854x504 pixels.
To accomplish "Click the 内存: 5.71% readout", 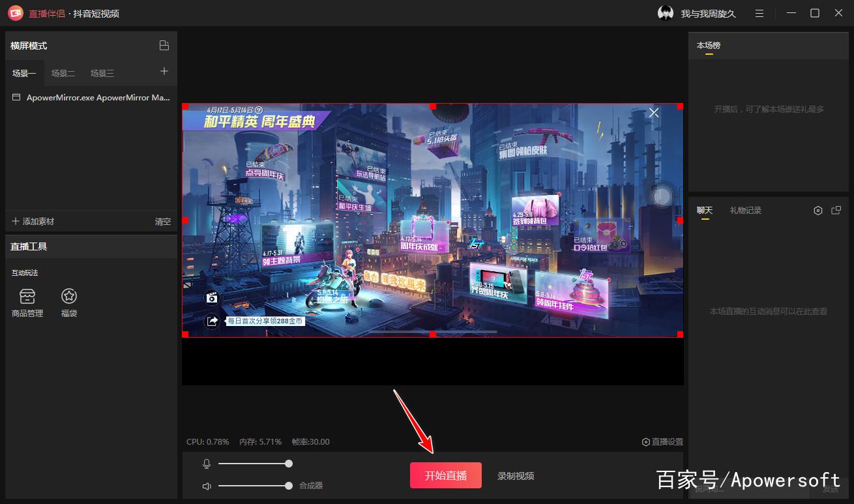I will (260, 442).
